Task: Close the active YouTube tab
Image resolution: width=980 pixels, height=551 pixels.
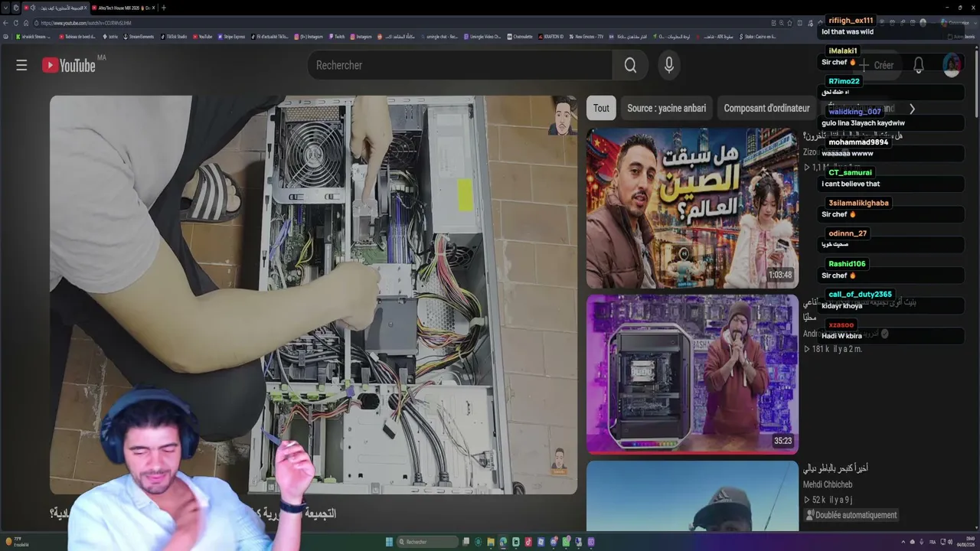Action: pos(85,8)
